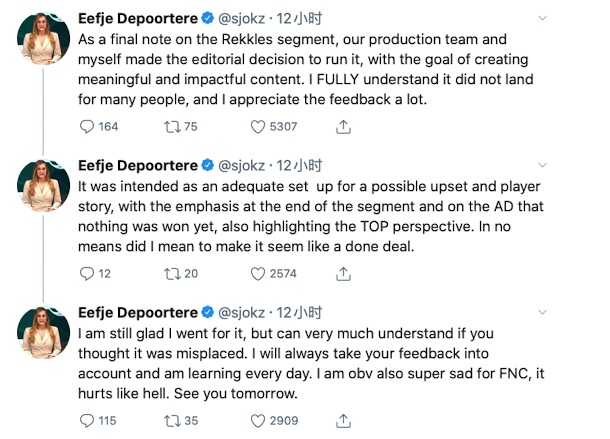Like the tweet with 5307 likes
The image size is (610, 439).
[x=258, y=126]
